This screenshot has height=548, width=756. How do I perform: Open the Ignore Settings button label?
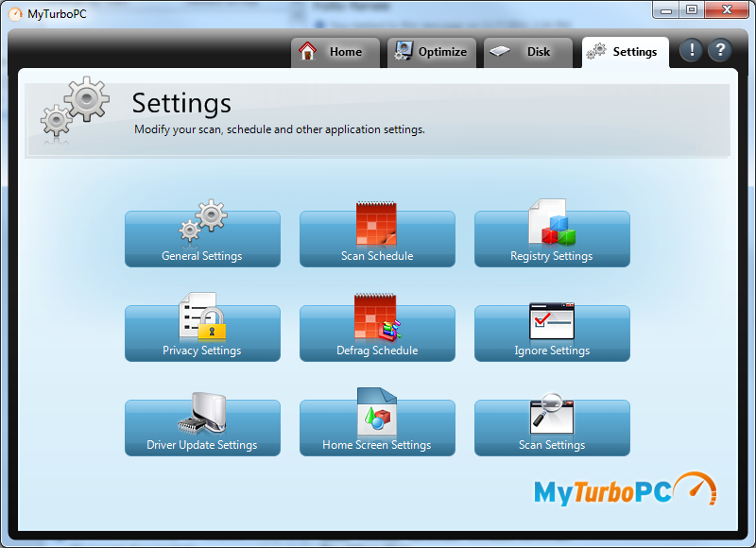coord(552,351)
